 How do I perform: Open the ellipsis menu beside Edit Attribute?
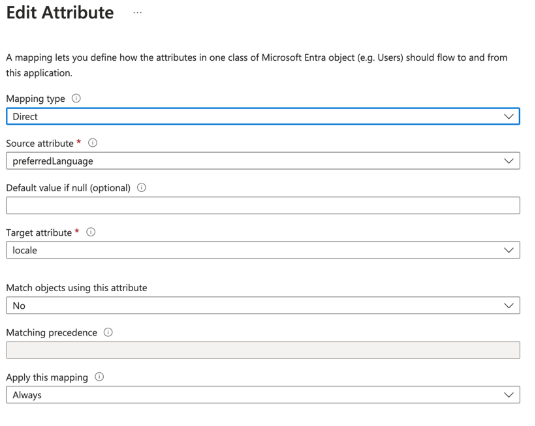pos(138,13)
